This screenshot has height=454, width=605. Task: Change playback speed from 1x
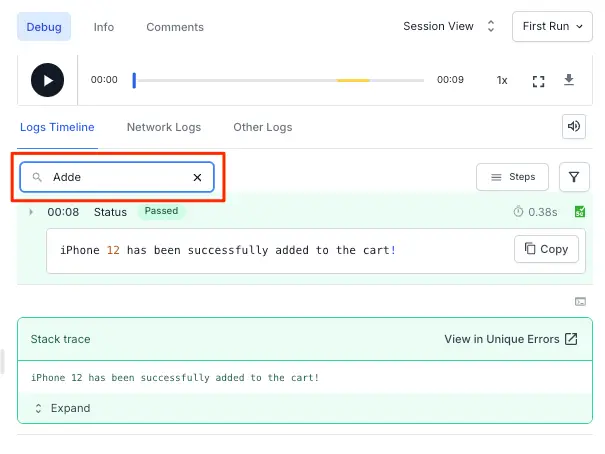[x=502, y=80]
